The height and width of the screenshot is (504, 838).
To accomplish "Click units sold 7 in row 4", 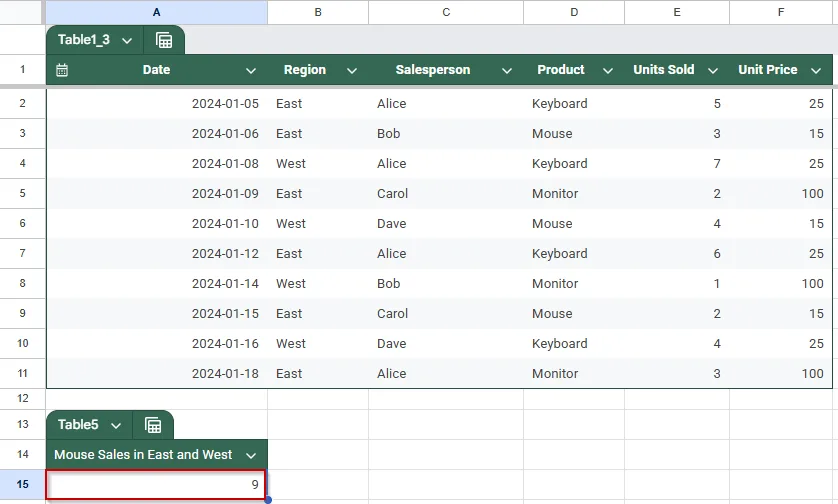I will [x=717, y=164].
